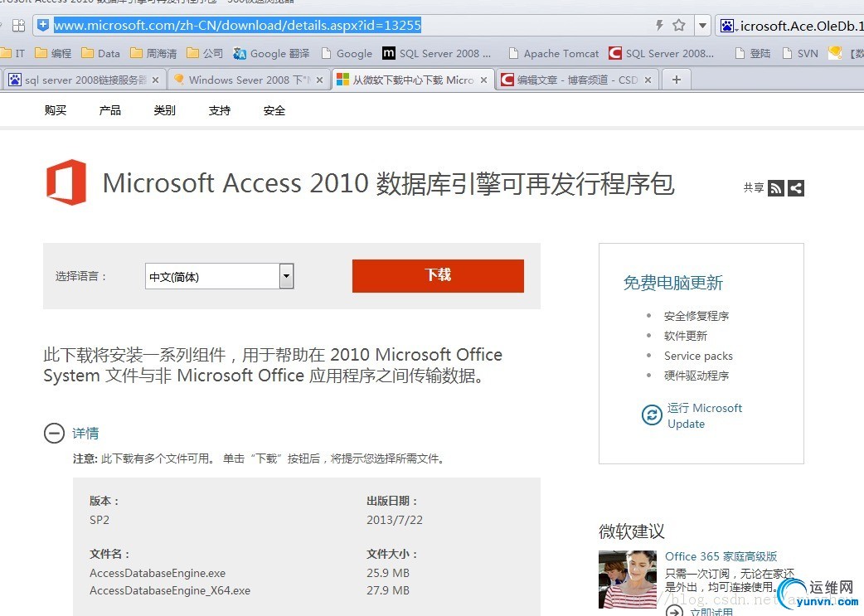Click the Office 365 promo thumbnail photo
This screenshot has width=864, height=616.
[628, 579]
